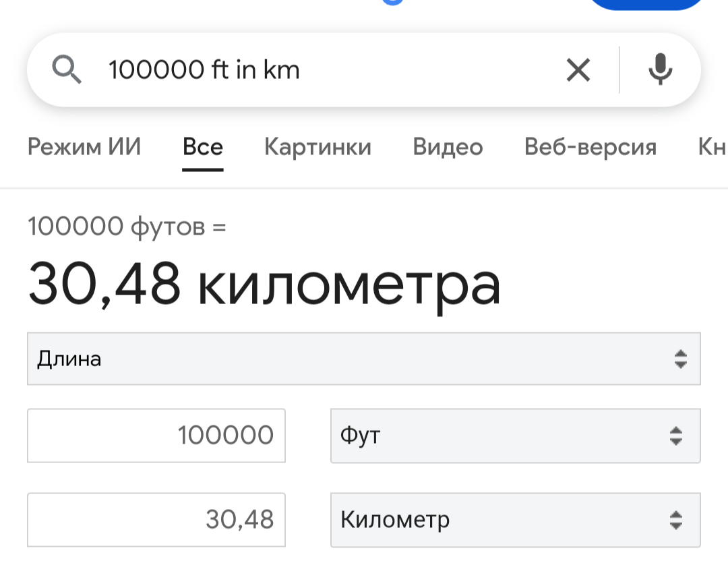Click the magnifying glass search icon
The image size is (728, 569).
(67, 69)
